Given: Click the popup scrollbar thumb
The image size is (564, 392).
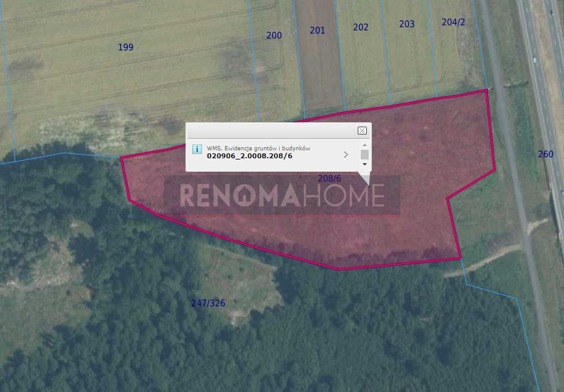Looking at the screenshot, I should [364, 155].
